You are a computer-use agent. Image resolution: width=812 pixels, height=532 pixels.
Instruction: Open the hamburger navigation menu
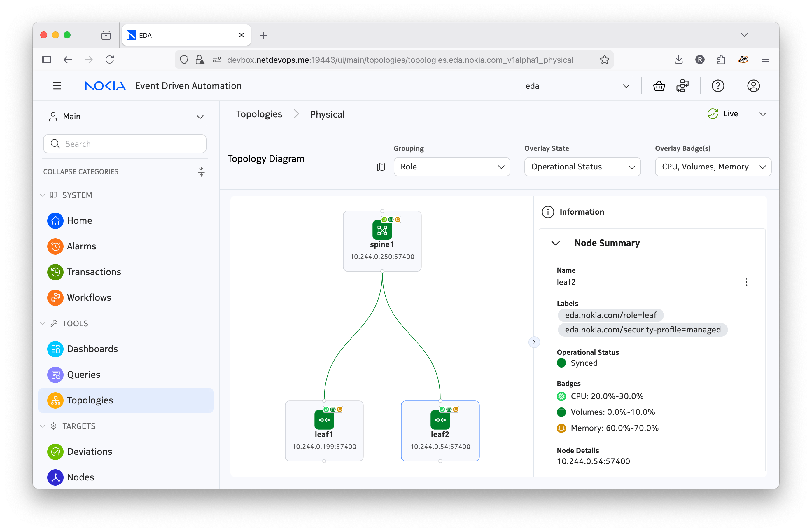pyautogui.click(x=57, y=86)
